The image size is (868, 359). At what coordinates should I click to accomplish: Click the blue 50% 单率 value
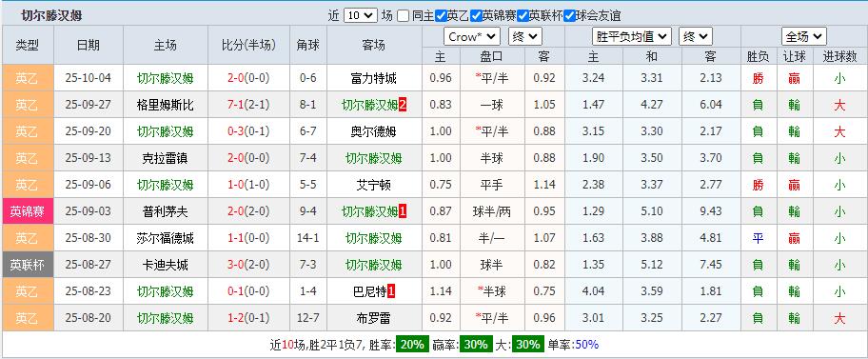[x=587, y=345]
